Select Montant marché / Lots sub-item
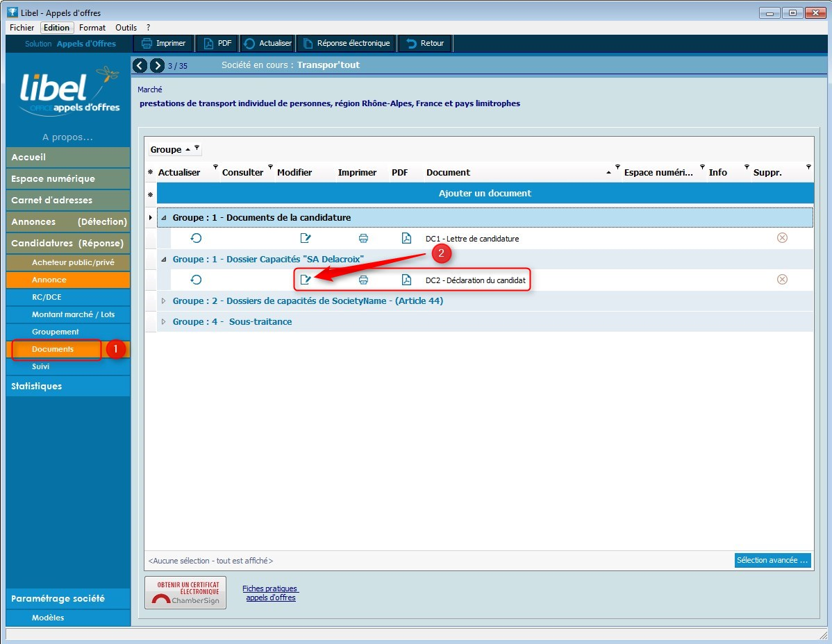Screen dimensions: 832x644 click(68, 314)
